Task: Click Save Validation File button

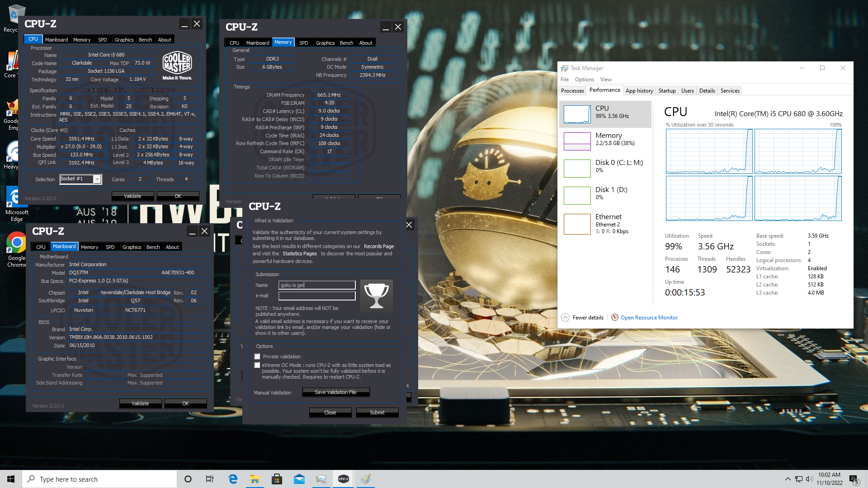Action: (x=335, y=392)
